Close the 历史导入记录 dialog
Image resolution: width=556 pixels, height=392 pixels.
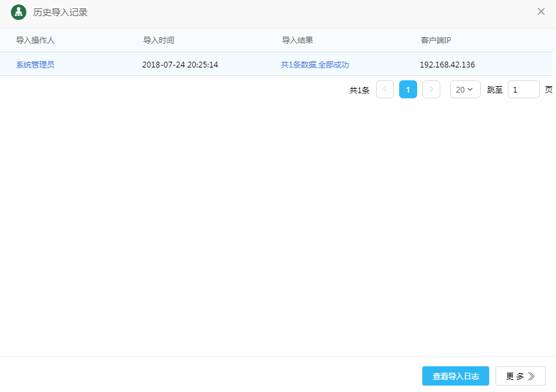[541, 12]
